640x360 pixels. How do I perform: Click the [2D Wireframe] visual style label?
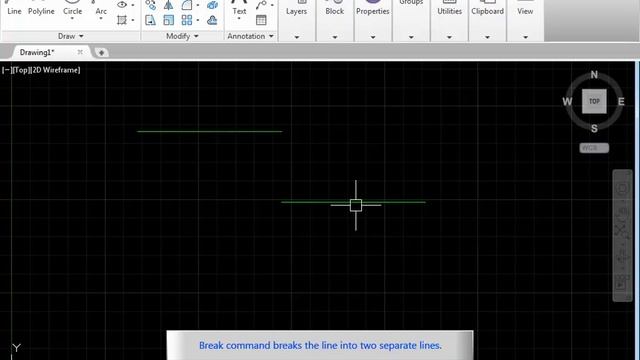pos(56,70)
